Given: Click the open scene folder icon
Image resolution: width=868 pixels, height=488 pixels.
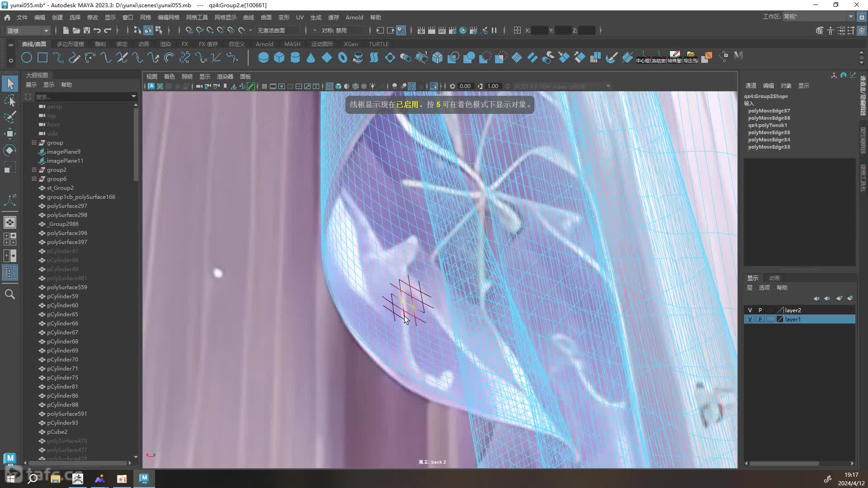Looking at the screenshot, I should pyautogui.click(x=76, y=30).
